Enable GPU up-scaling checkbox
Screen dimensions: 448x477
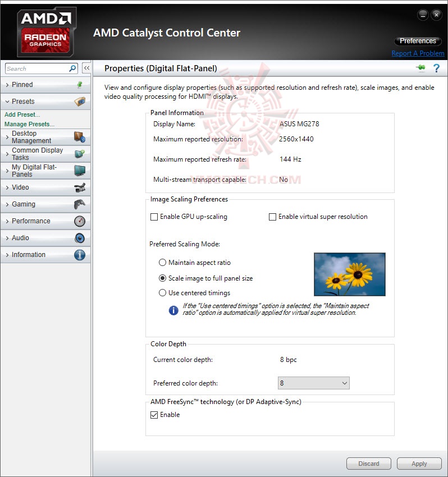[154, 217]
